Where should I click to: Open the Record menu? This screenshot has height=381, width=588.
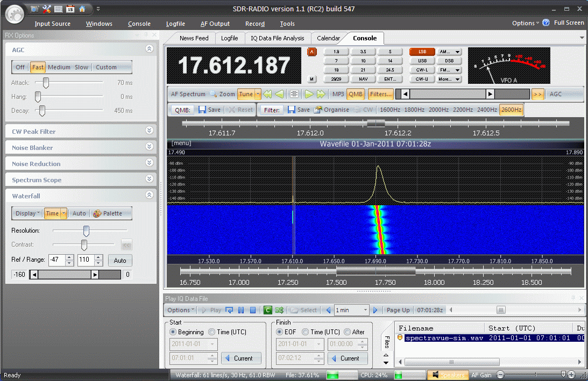tap(255, 24)
